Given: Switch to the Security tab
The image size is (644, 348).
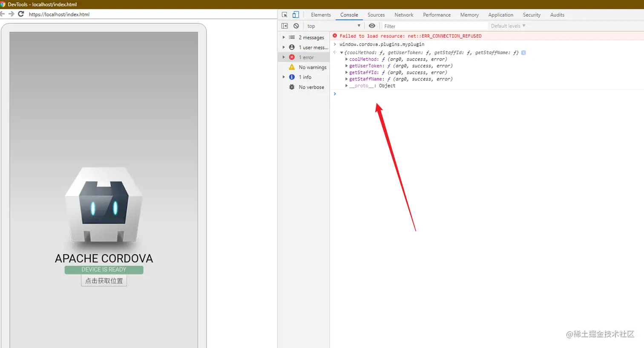Looking at the screenshot, I should tap(532, 15).
